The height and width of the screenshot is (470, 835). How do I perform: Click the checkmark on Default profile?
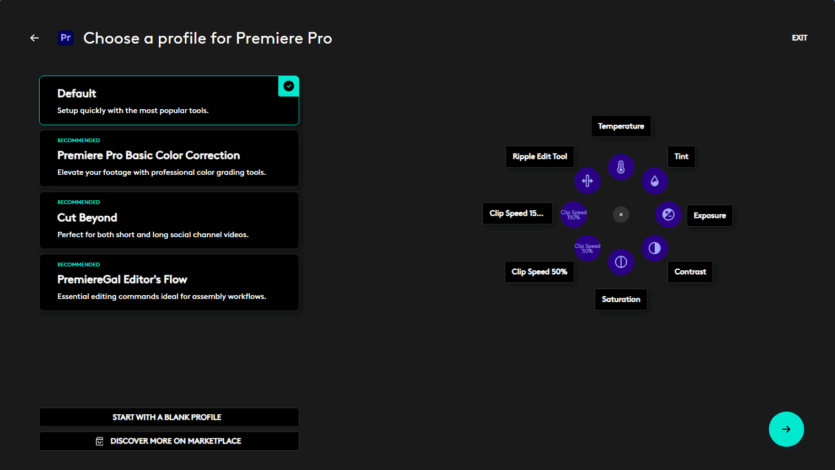point(289,86)
